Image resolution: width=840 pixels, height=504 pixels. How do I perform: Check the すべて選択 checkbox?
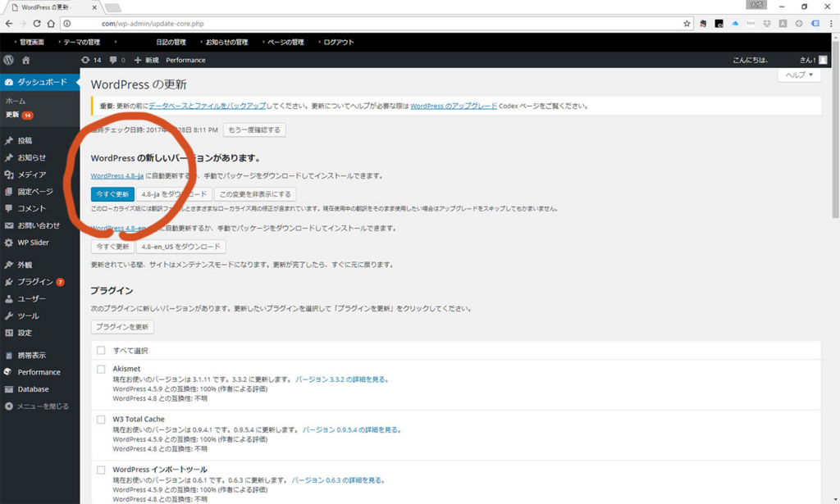(101, 351)
